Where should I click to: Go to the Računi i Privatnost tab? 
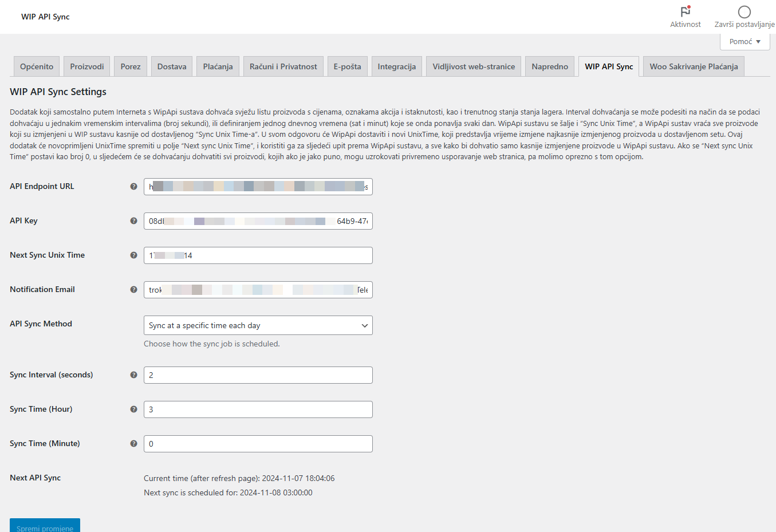tap(283, 66)
